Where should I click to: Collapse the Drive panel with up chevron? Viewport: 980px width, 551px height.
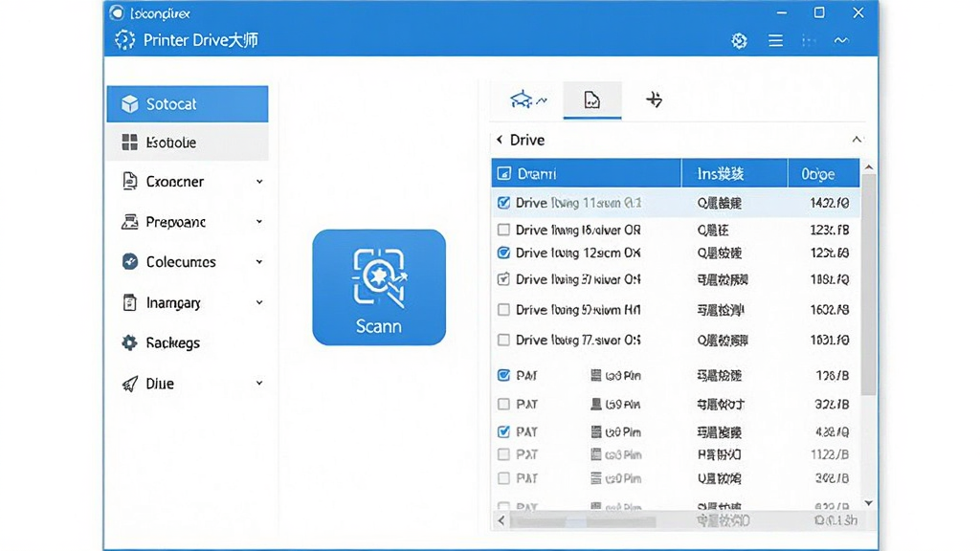857,140
